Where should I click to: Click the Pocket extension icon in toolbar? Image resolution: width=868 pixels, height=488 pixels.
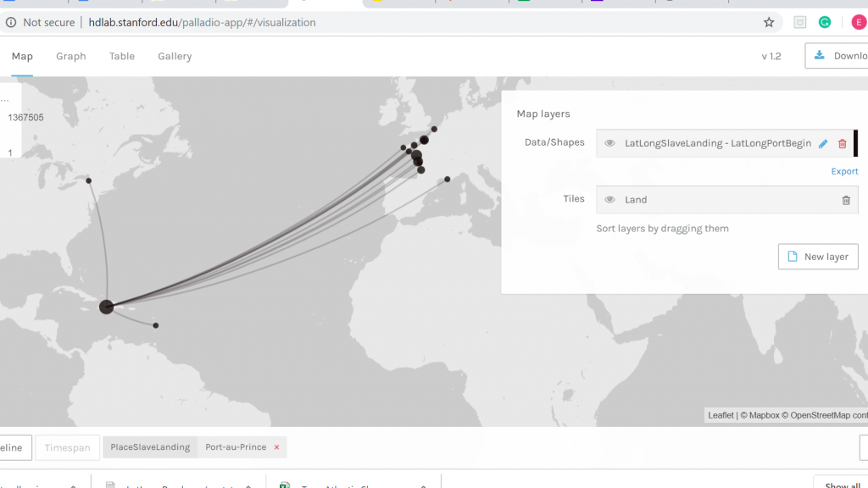[x=799, y=23]
